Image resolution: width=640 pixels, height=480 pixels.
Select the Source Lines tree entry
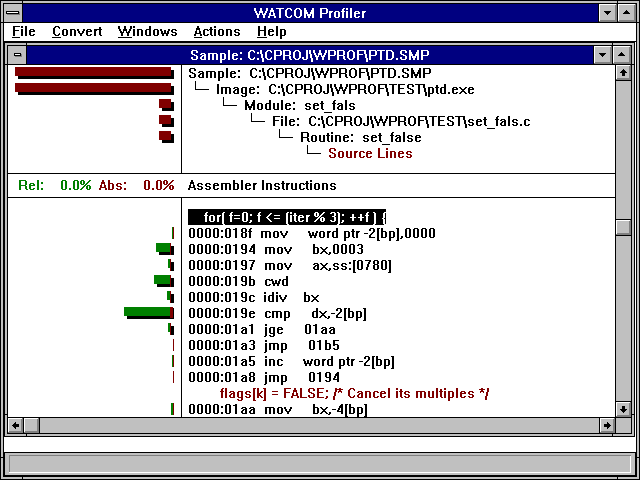point(370,153)
